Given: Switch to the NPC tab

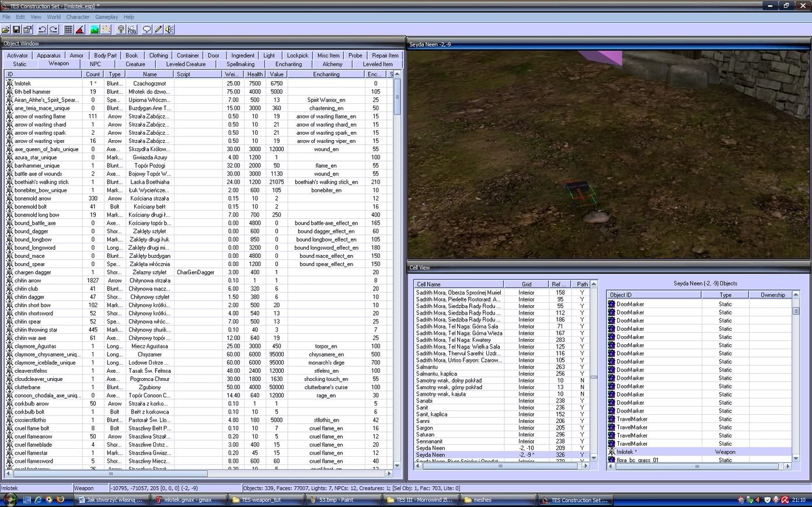Looking at the screenshot, I should 95,64.
